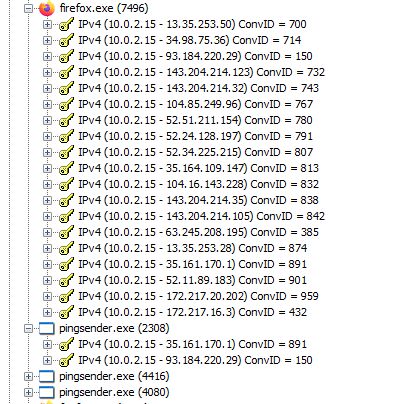
Task: Click the key icon for ConvID = 732
Action: 66,72
